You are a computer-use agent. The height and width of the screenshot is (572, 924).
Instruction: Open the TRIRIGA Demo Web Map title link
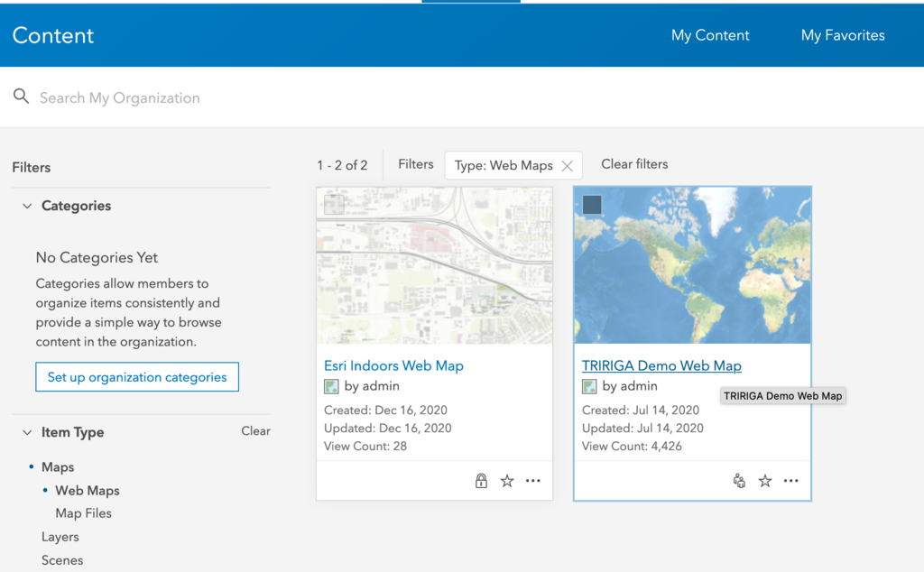[x=661, y=365]
